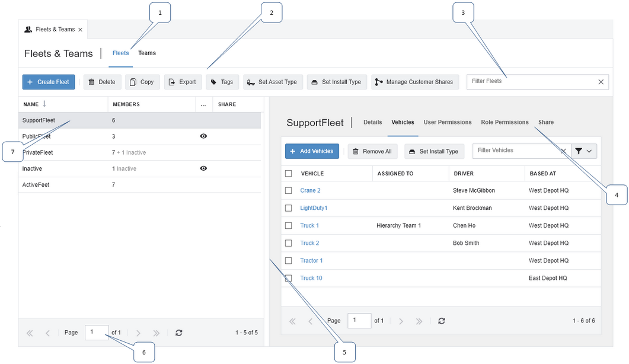The height and width of the screenshot is (364, 629).
Task: Go to next page of fleets list
Action: pyautogui.click(x=138, y=333)
